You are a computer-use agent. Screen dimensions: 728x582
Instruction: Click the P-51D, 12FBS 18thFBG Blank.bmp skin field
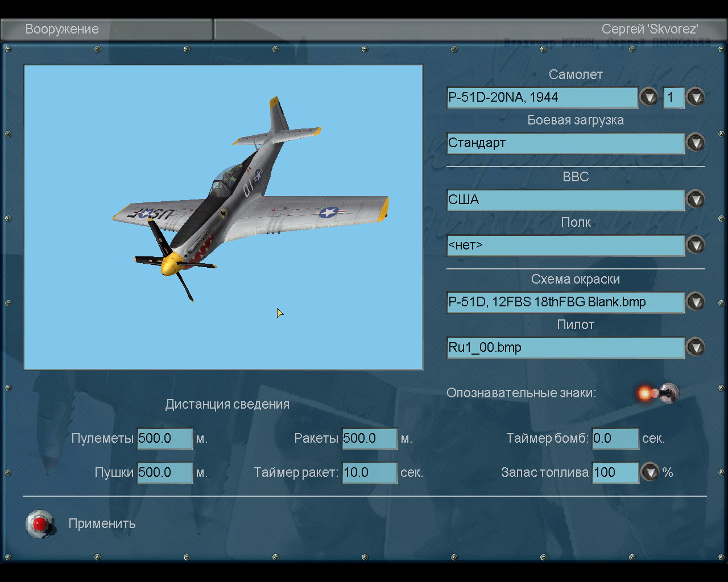click(x=565, y=302)
